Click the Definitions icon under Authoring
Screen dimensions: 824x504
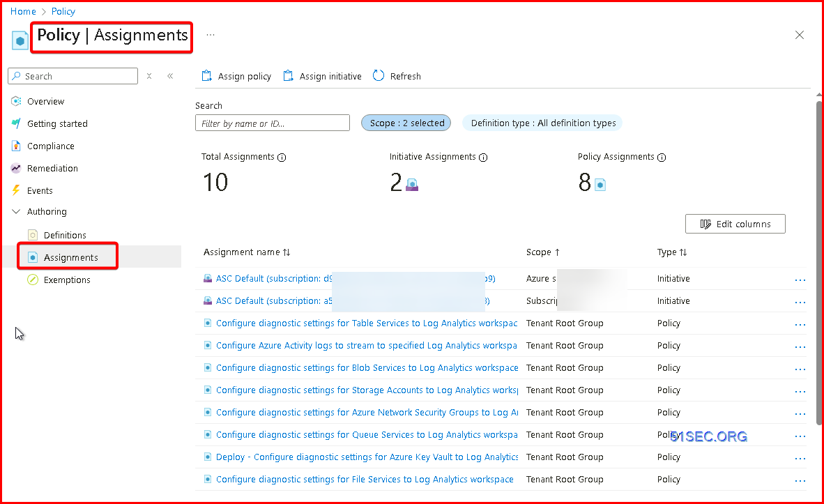[33, 235]
